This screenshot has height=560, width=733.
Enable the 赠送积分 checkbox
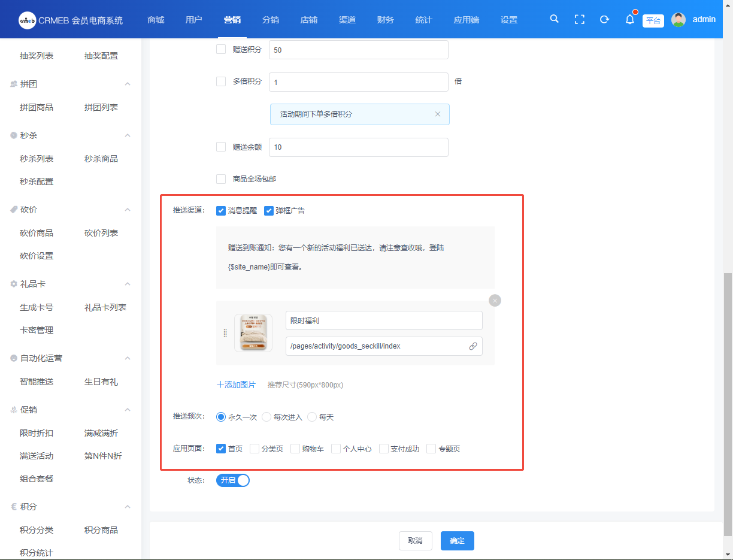(221, 49)
